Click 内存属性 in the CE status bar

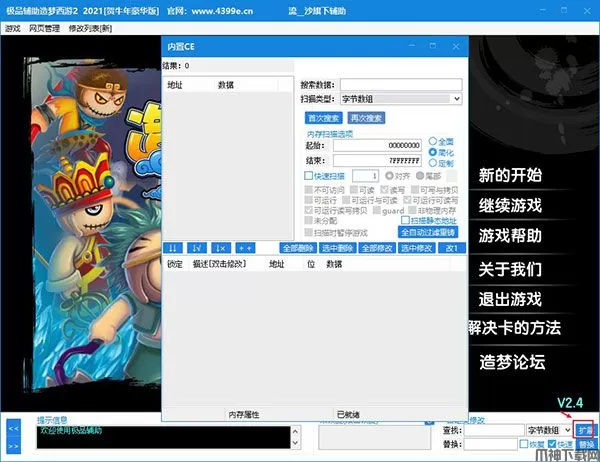(244, 415)
